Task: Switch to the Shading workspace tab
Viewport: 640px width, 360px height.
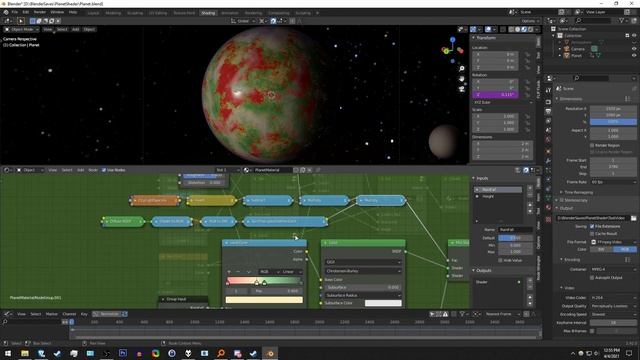Action: (x=208, y=13)
